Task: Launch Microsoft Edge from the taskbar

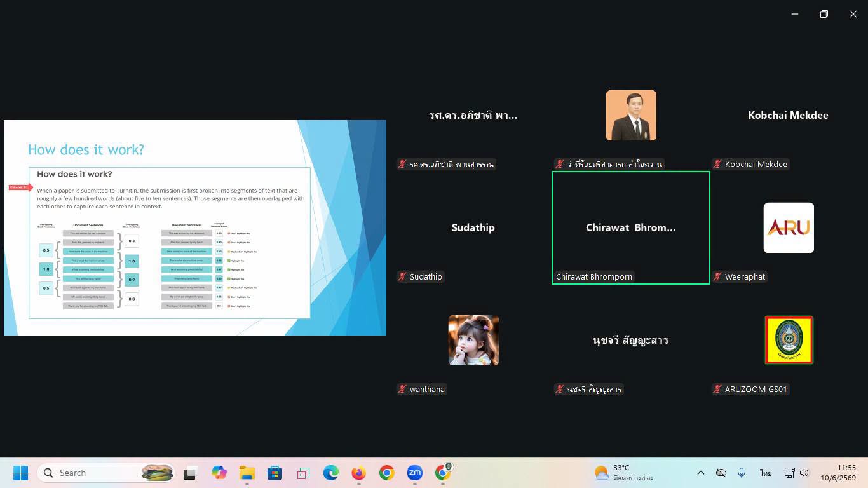Action: pyautogui.click(x=331, y=473)
